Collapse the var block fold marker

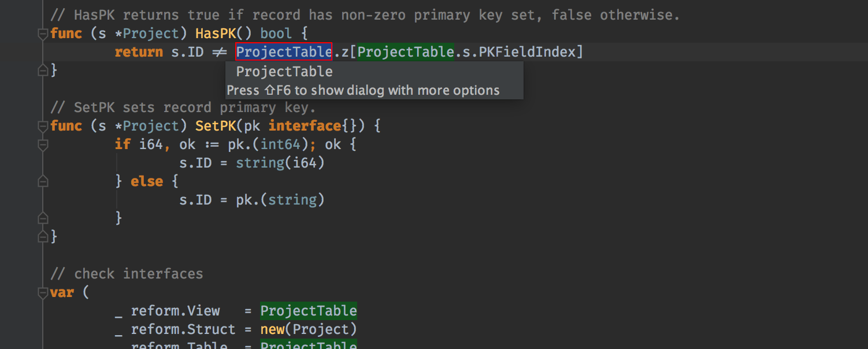[x=43, y=292]
